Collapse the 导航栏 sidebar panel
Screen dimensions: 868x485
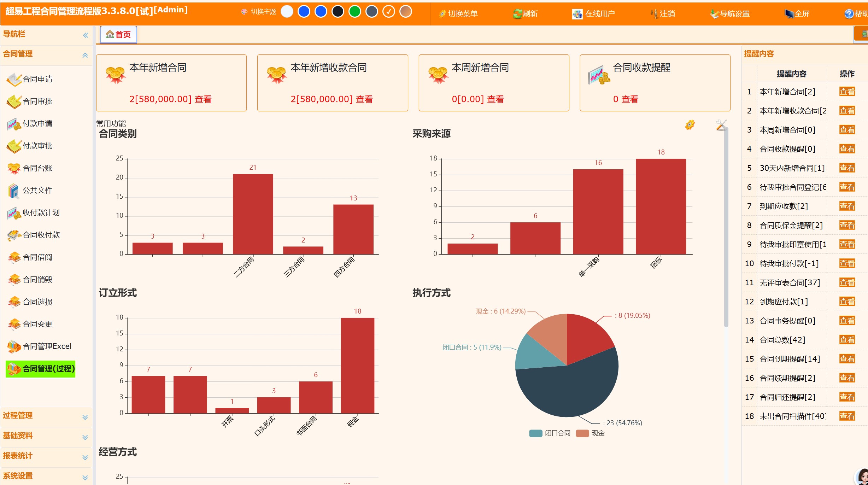[86, 35]
